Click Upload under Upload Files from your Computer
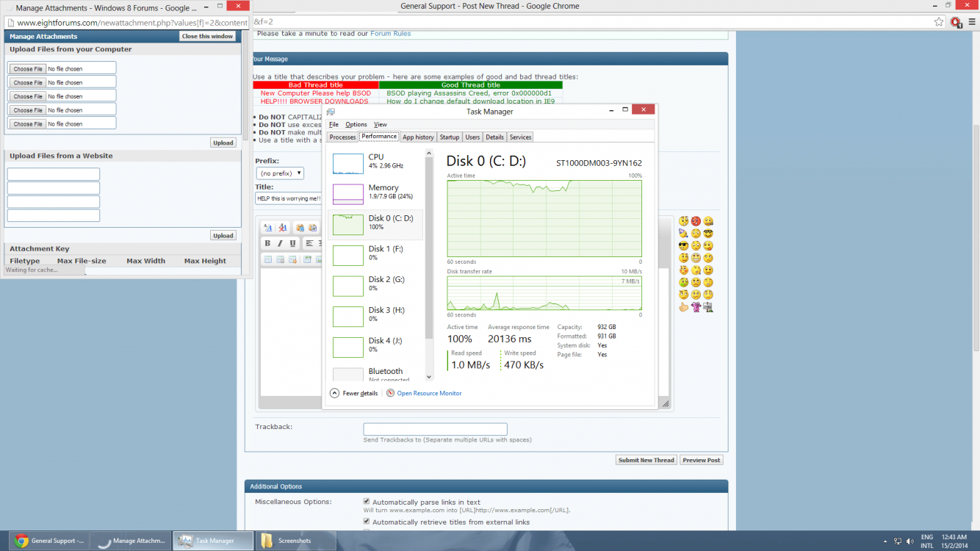This screenshot has width=980, height=551. (223, 143)
